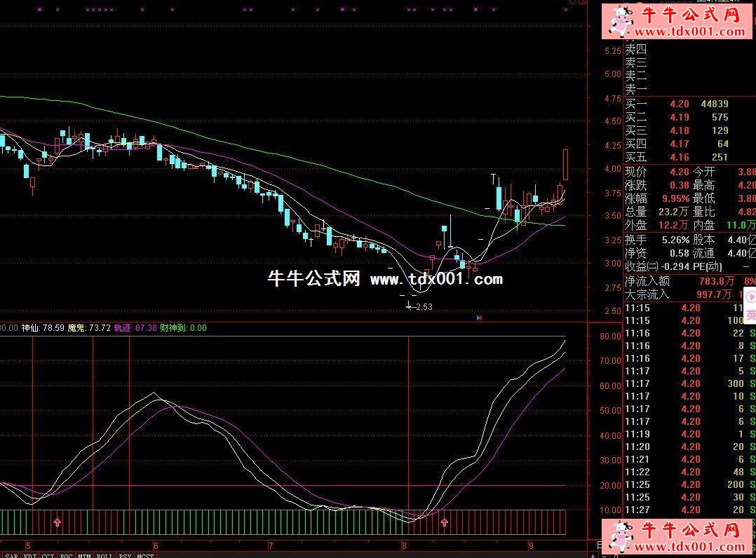Click the 2.53 lowest price label

pyautogui.click(x=424, y=306)
